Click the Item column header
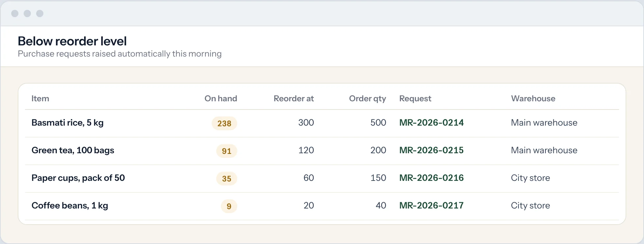The height and width of the screenshot is (244, 644). (40, 99)
